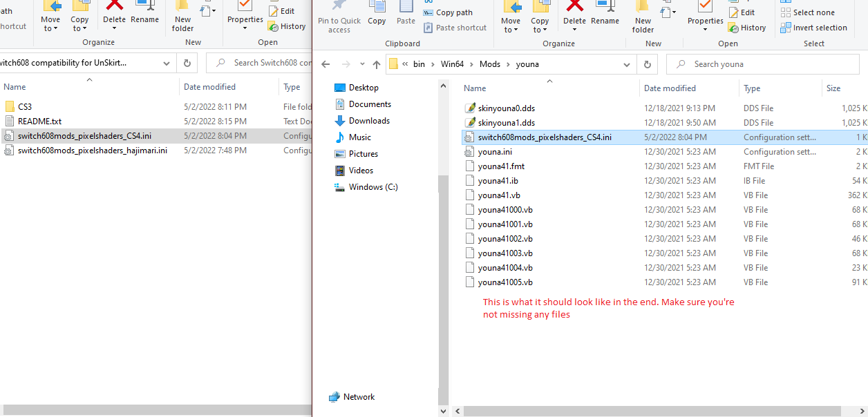868x417 pixels.
Task: Click Win64 in the address path
Action: tap(453, 64)
